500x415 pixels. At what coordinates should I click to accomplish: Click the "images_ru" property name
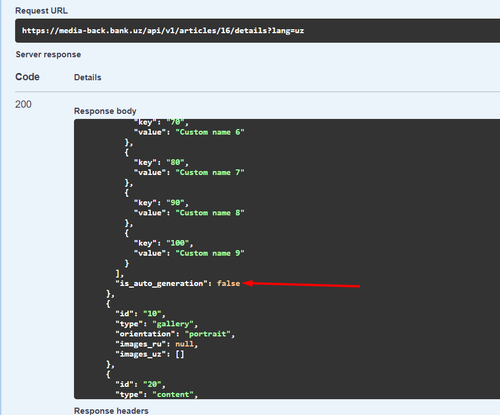(x=141, y=344)
